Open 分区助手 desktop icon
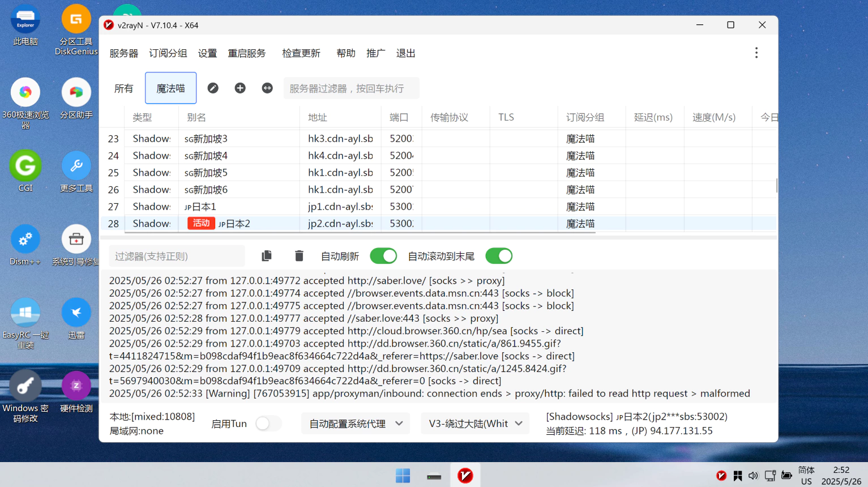The width and height of the screenshot is (868, 487). pyautogui.click(x=76, y=99)
